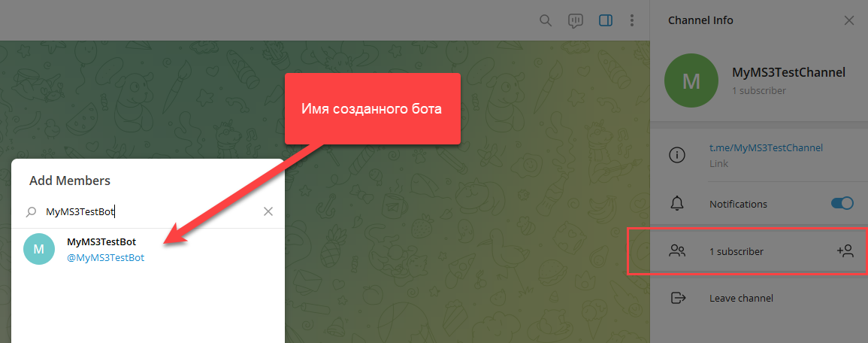The width and height of the screenshot is (868, 343).
Task: Clear the Add Members search field
Action: tap(268, 211)
